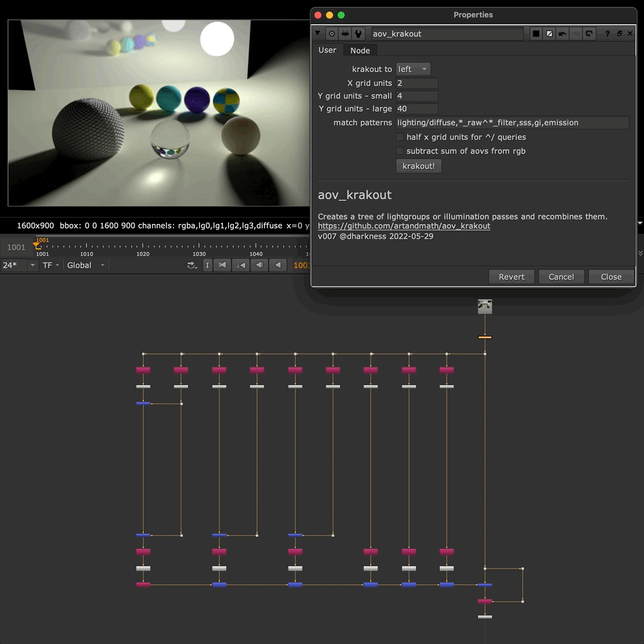Open the aov_krakout GitHub link
644x644 pixels.
pyautogui.click(x=404, y=226)
